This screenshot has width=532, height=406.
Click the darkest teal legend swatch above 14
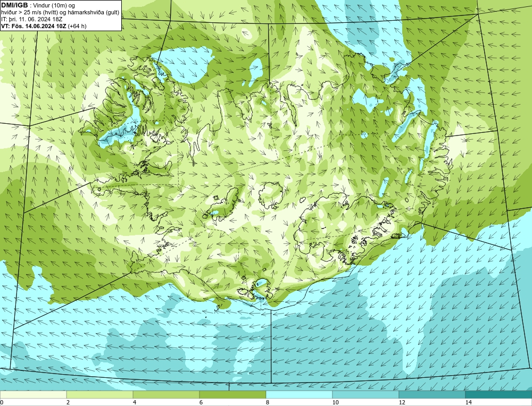498,395
